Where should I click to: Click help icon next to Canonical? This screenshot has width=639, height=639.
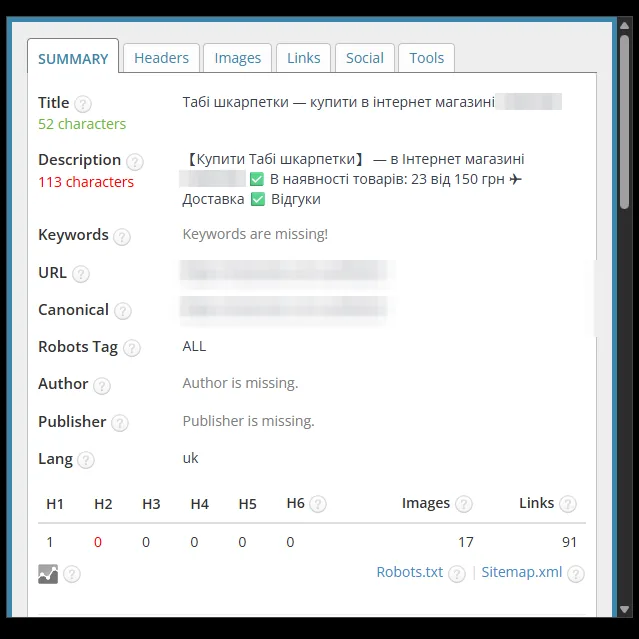tap(123, 311)
